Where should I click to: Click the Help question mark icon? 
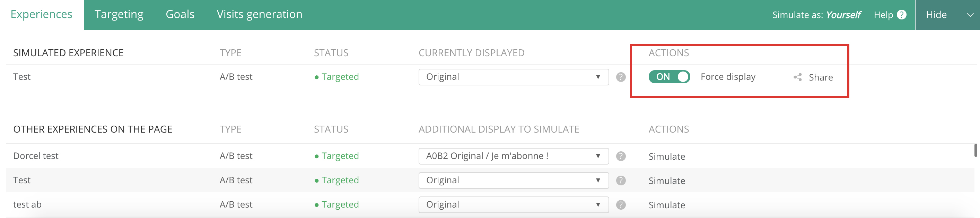(x=901, y=15)
